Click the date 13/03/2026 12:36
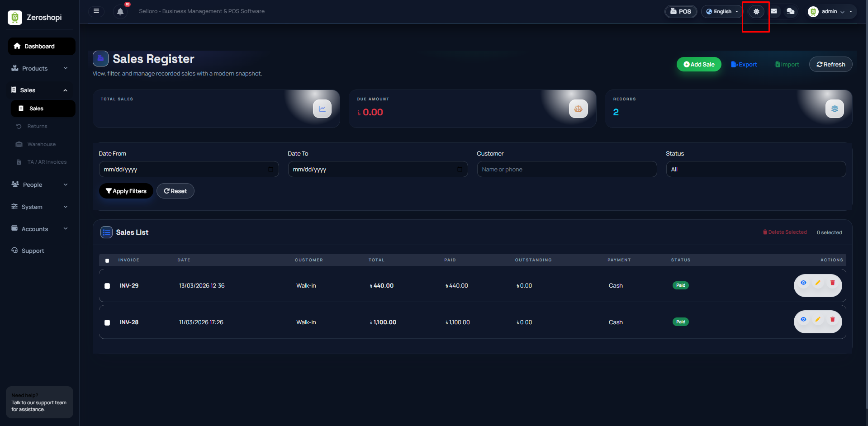The height and width of the screenshot is (426, 868). (x=202, y=286)
